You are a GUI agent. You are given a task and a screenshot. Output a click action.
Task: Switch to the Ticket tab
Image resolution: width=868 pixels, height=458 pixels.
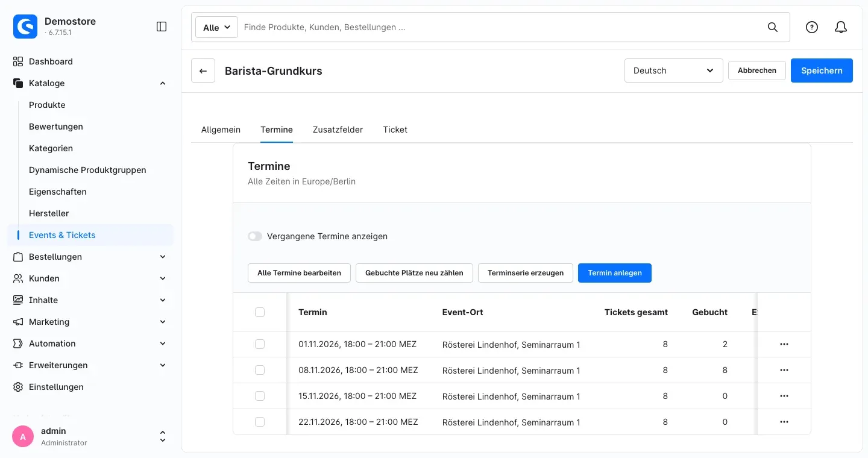395,130
